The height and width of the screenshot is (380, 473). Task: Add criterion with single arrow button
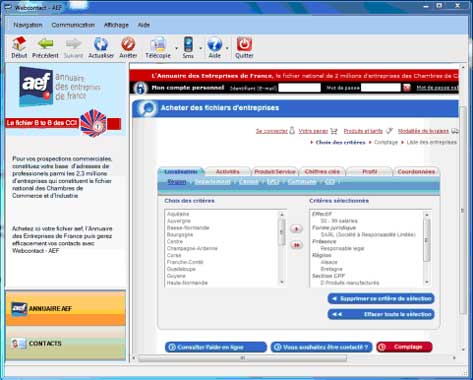pos(296,229)
